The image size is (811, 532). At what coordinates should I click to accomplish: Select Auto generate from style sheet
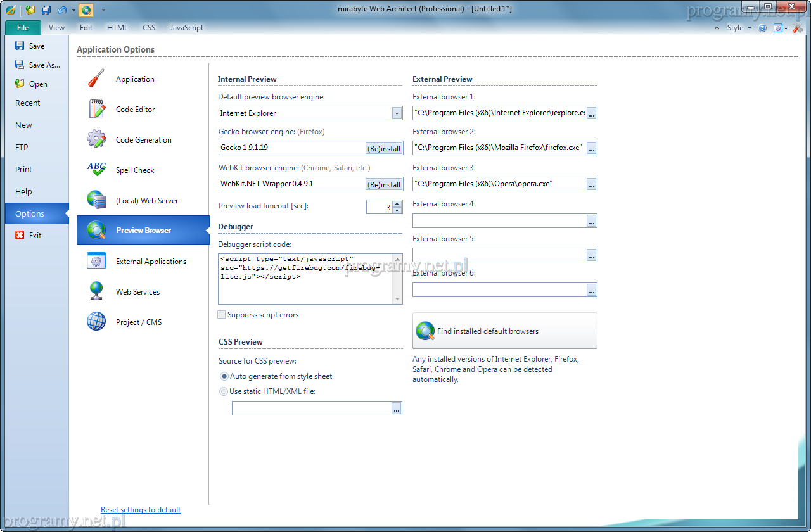tap(224, 376)
